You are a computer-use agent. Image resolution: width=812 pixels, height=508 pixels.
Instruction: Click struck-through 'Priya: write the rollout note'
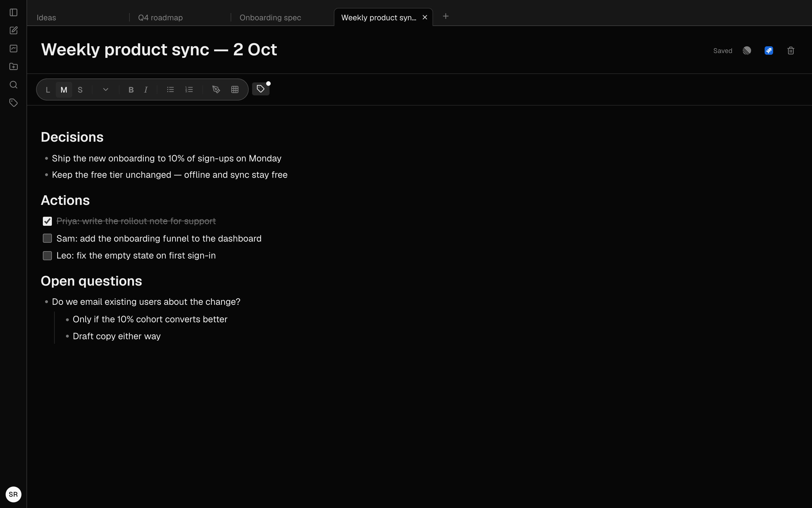click(136, 221)
